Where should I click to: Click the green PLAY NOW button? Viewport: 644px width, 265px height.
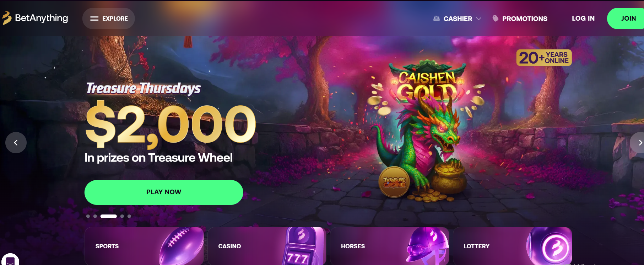[164, 192]
